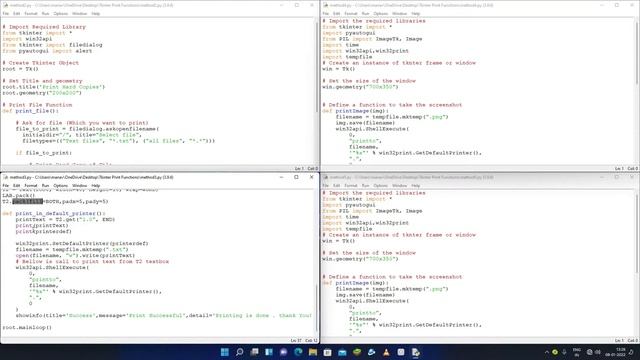Maximize the bottom-left method3.py window

pos(296,177)
